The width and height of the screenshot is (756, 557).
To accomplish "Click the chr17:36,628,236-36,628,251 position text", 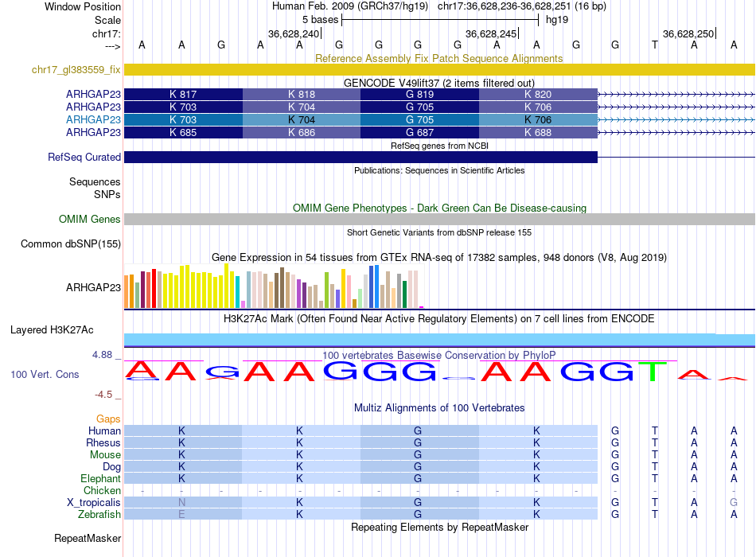I will [505, 6].
